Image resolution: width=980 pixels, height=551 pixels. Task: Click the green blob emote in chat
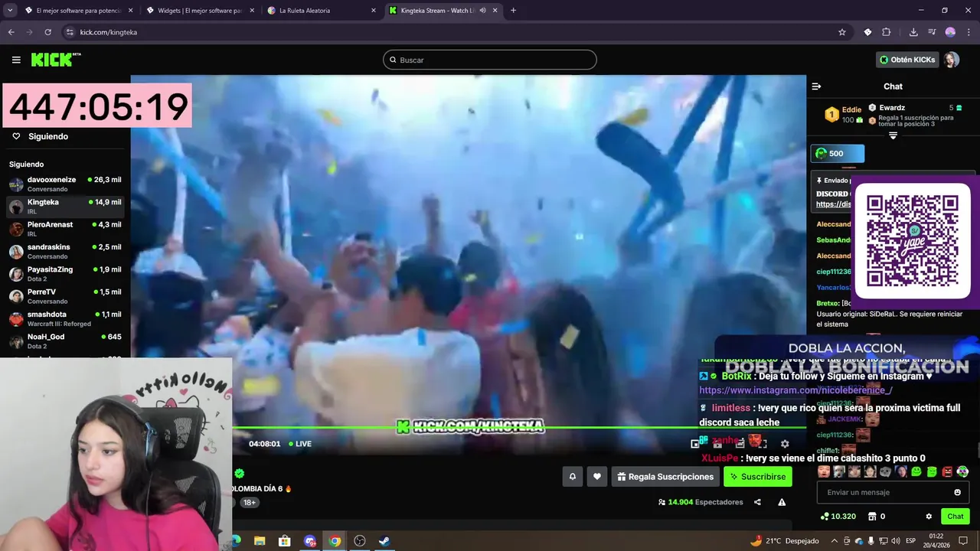(x=916, y=471)
